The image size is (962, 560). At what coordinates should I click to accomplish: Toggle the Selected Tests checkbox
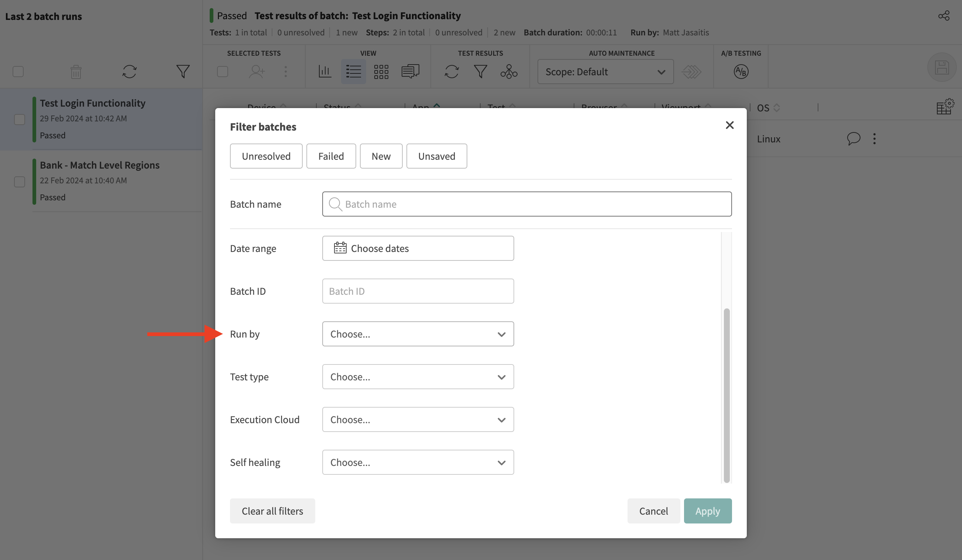(x=223, y=72)
